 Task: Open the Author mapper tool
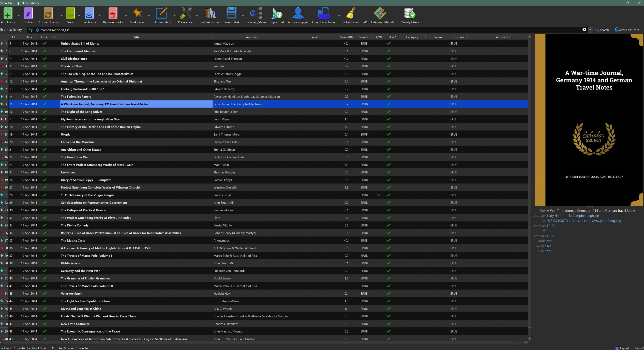(x=298, y=14)
